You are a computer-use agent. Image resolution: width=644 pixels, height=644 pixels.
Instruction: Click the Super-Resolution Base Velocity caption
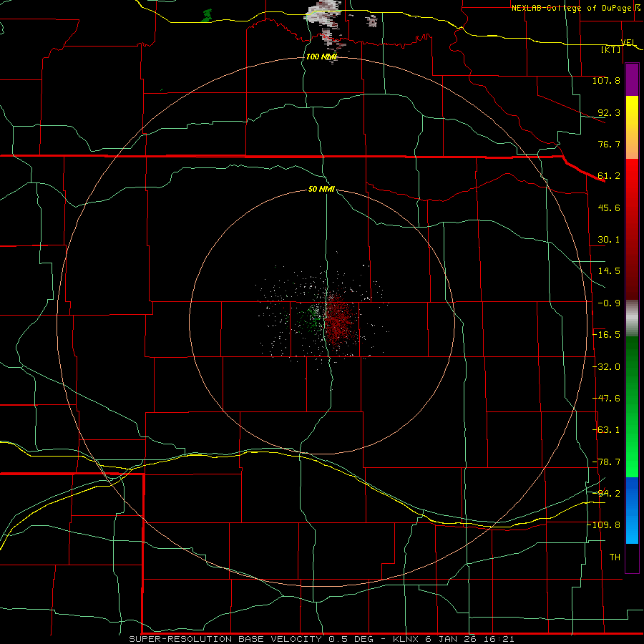point(321,639)
